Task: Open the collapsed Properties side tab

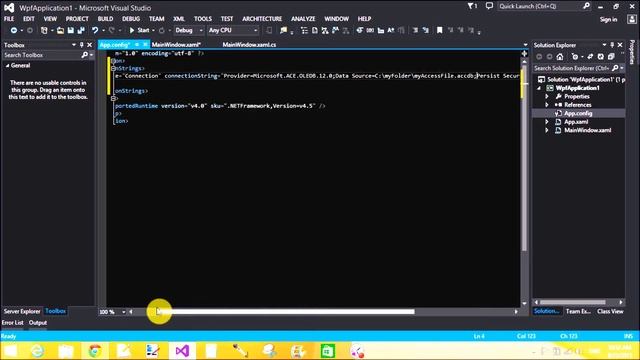Action: pyautogui.click(x=632, y=52)
